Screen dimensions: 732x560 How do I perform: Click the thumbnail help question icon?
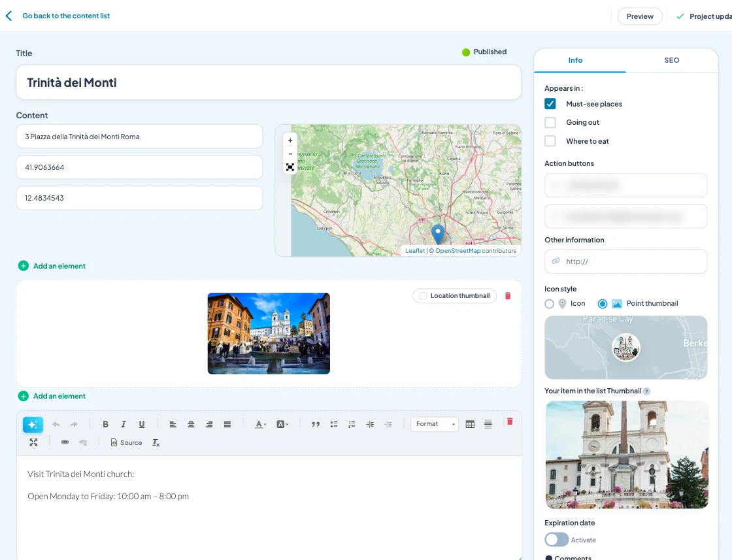tap(646, 391)
